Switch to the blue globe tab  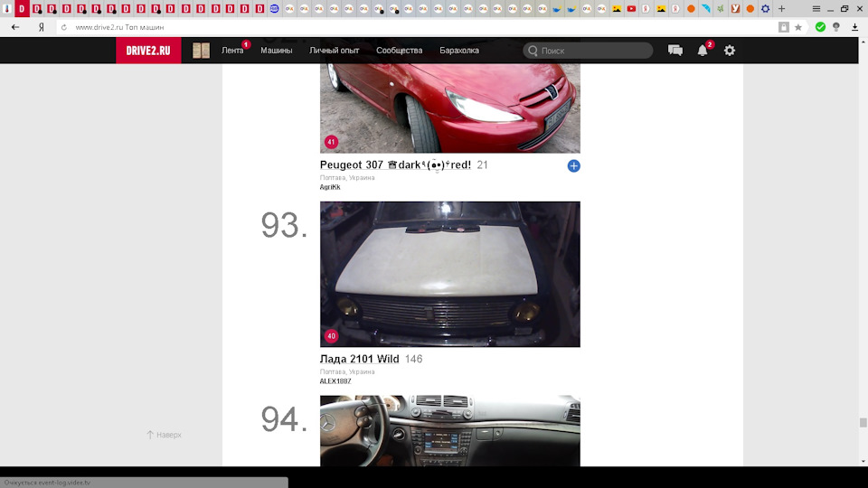[x=275, y=9]
